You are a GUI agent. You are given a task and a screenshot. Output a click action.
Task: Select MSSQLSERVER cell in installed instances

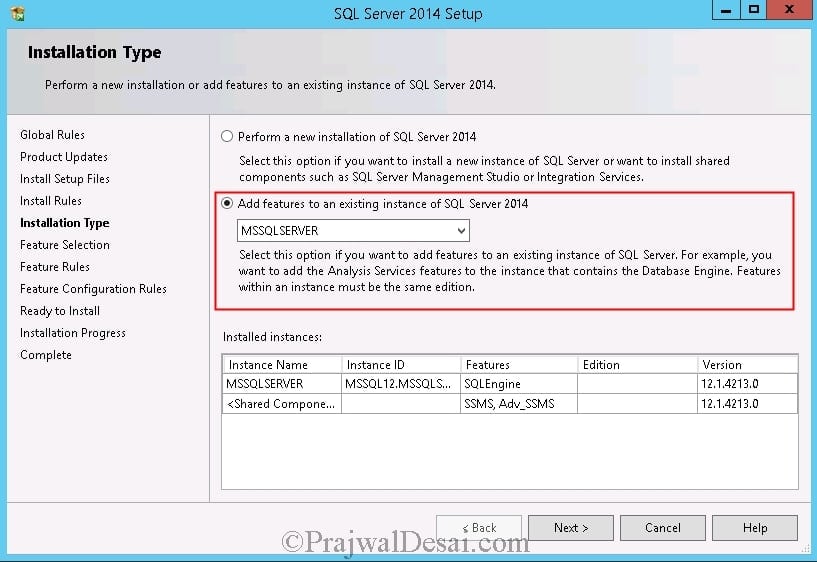pos(282,384)
